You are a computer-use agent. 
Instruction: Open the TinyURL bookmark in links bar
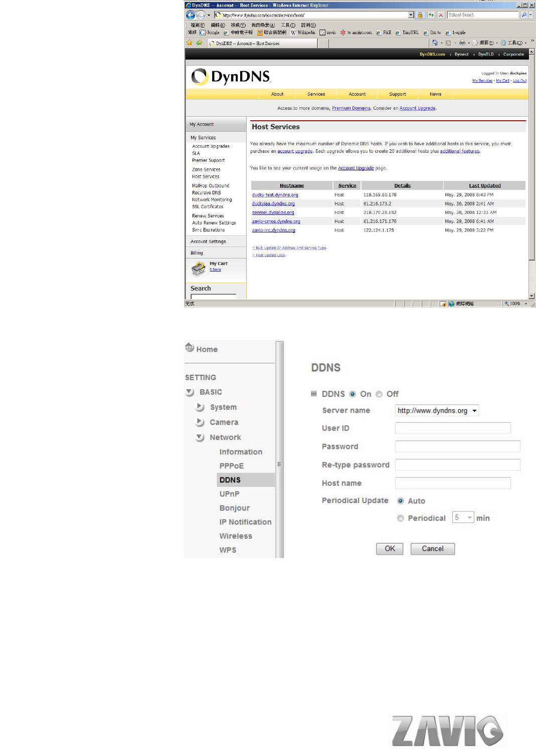tap(407, 33)
